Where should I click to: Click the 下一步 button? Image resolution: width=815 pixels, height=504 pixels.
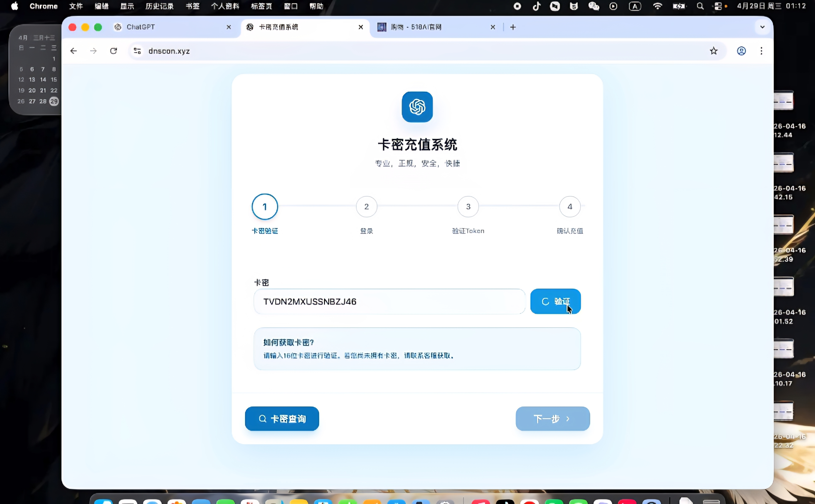[553, 419]
